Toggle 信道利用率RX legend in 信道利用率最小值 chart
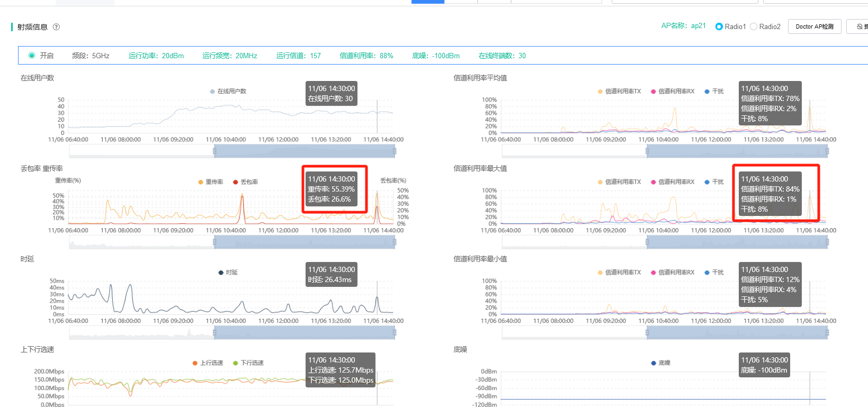Screen dimensions: 868x407 [673, 273]
